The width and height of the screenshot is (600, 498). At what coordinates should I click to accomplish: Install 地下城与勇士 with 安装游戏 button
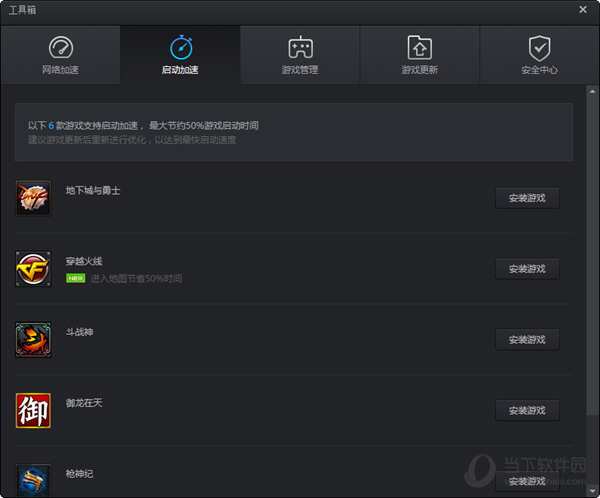[527, 198]
